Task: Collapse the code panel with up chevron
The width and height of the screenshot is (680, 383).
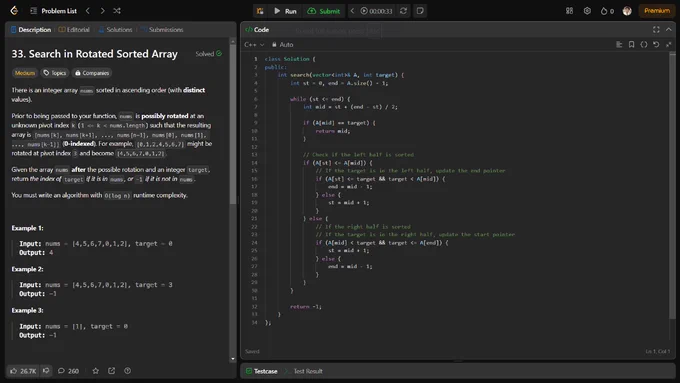Action: pos(669,29)
